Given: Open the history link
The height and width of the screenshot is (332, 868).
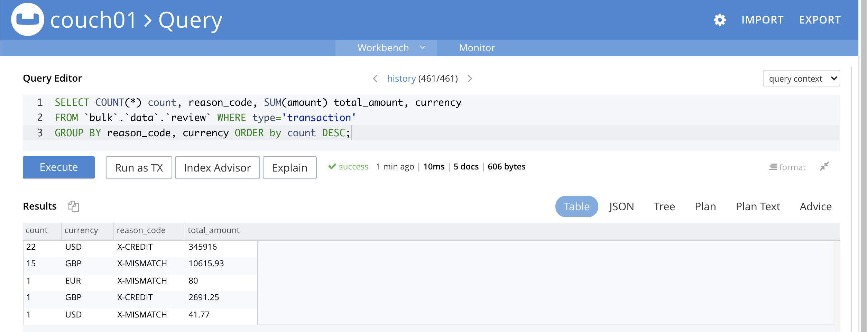Looking at the screenshot, I should [401, 79].
